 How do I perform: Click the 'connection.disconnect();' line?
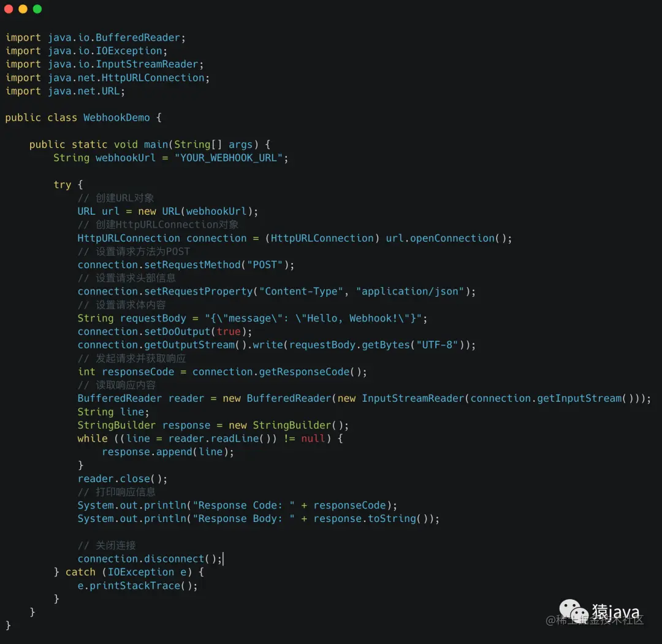coord(150,559)
